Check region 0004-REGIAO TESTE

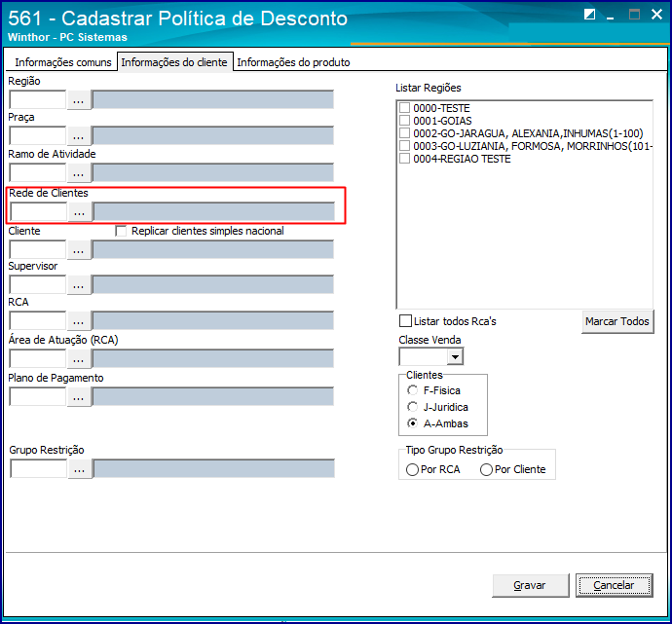pyautogui.click(x=404, y=158)
